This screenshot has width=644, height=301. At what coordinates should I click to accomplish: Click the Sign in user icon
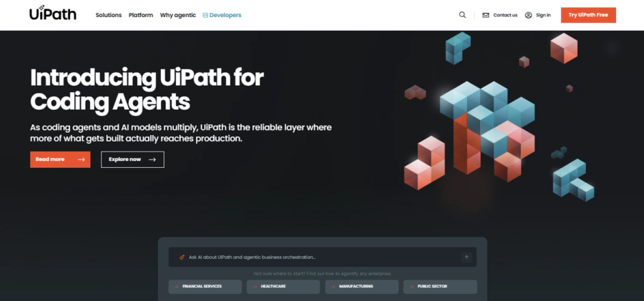pos(528,15)
